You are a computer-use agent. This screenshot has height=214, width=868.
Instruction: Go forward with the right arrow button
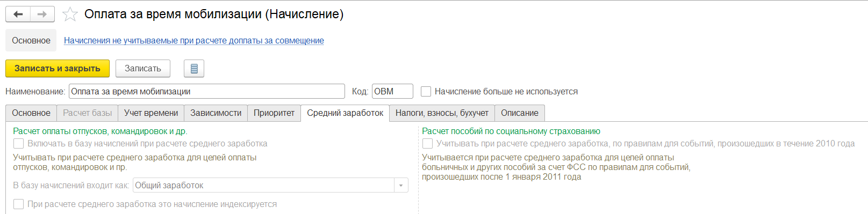pos(42,14)
